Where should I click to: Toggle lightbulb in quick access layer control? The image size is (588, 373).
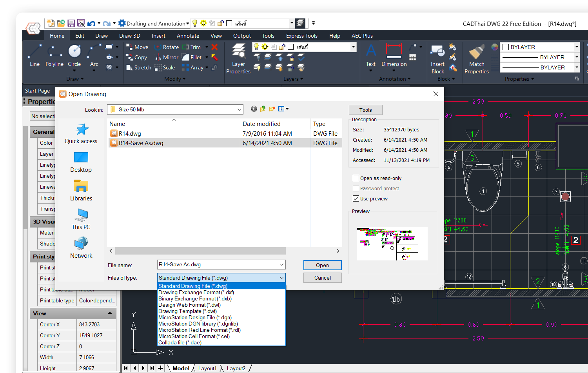[x=195, y=23]
